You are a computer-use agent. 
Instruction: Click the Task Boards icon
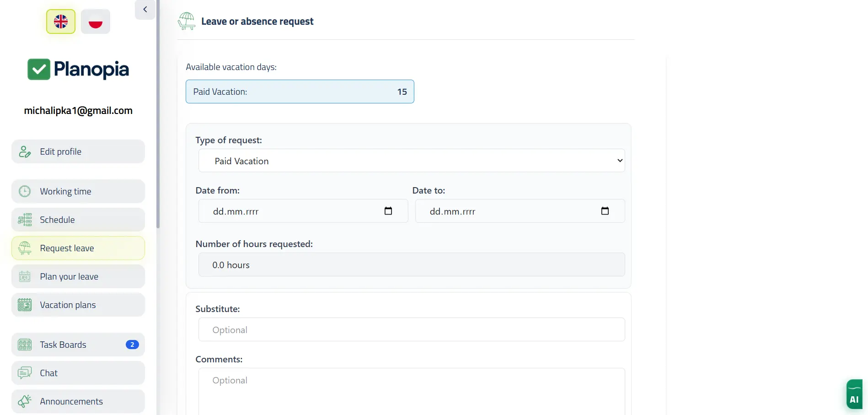25,345
